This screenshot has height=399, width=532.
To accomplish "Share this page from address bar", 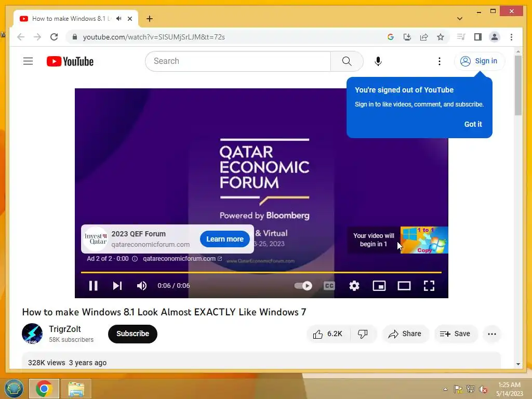I will tap(424, 37).
